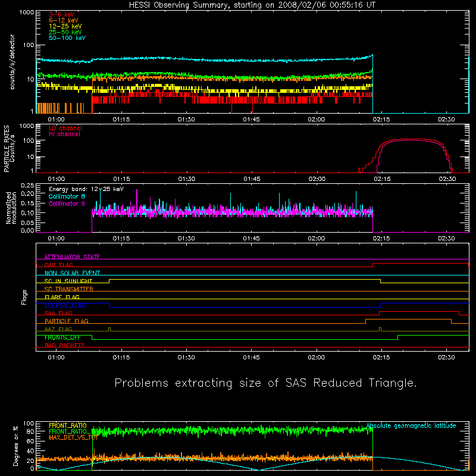476x476 pixels.
Task: Click the 'Normalized modulation' axis label
Action: [11, 208]
